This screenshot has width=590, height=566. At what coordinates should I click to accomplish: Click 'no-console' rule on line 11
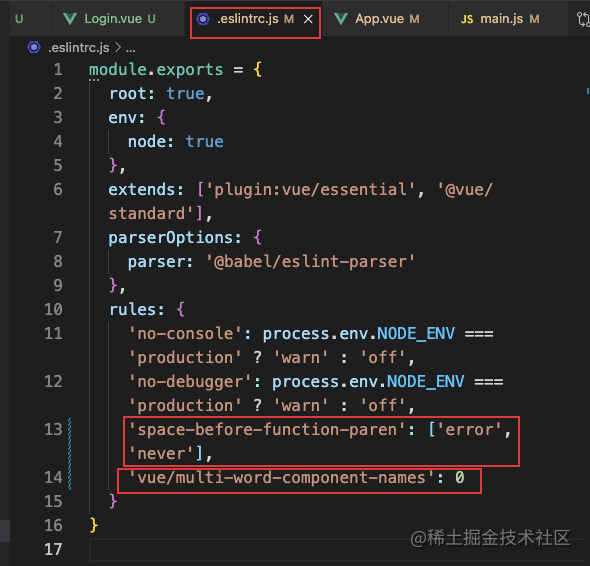coord(186,334)
